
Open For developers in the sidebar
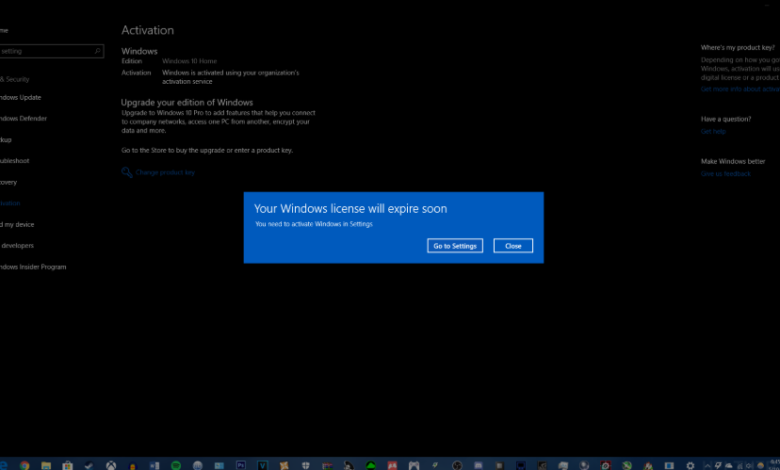[17, 246]
